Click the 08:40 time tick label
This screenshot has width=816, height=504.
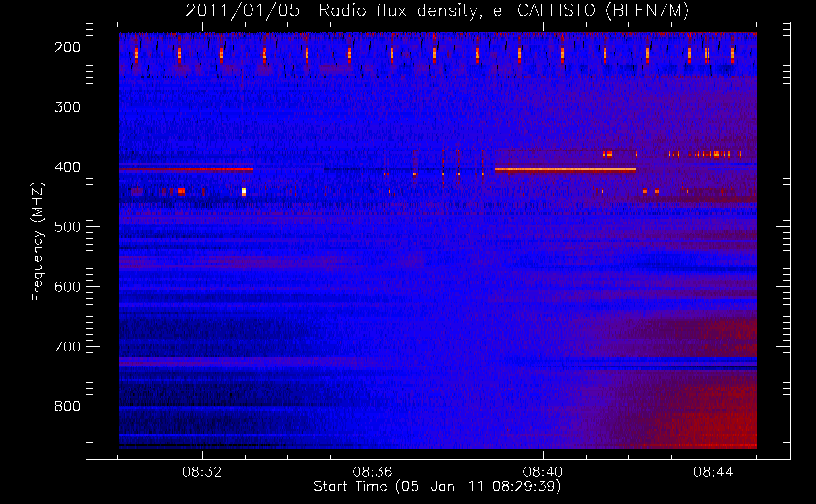tap(543, 472)
